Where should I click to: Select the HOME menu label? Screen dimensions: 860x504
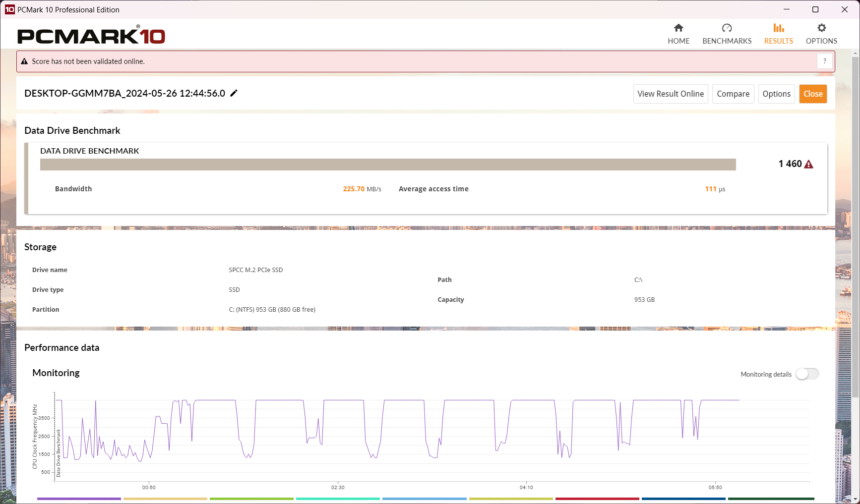(678, 41)
